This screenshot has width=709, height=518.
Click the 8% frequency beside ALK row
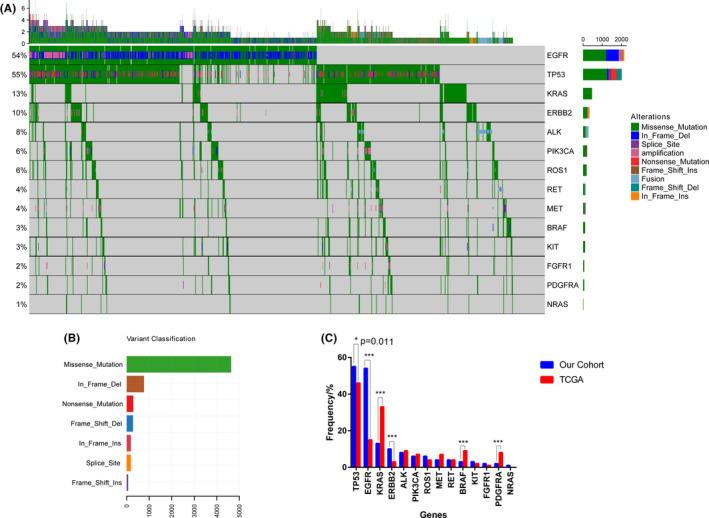pos(21,132)
